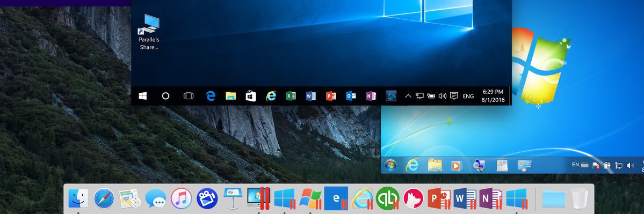The height and width of the screenshot is (214, 644).
Task: Open Maps from the Mac dock
Action: [x=130, y=199]
